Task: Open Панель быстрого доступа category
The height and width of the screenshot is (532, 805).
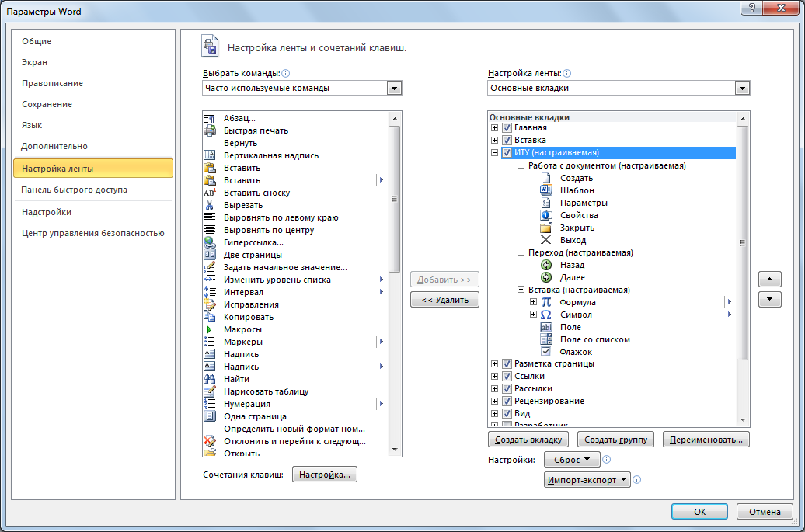Action: pos(75,190)
